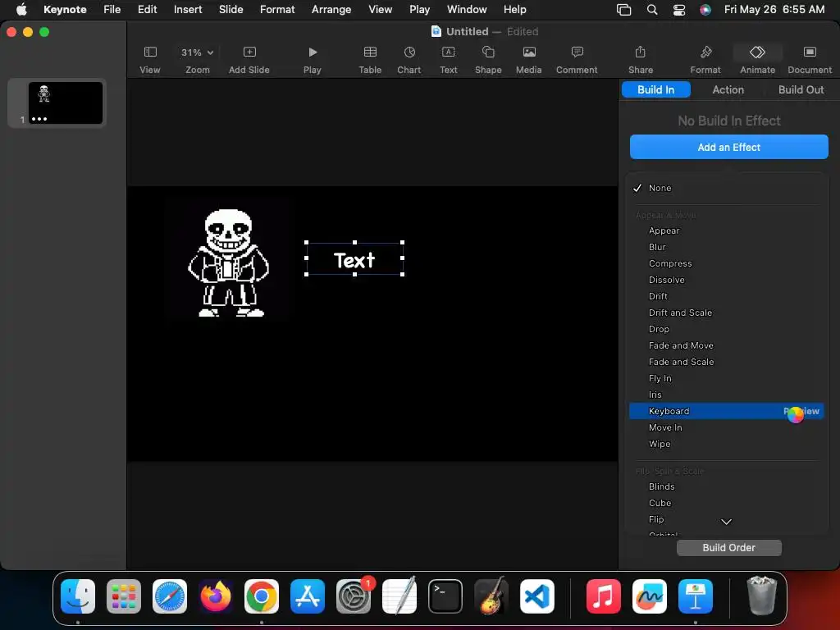Screen dimensions: 840x630
Task: Switch to the Build In tab
Action: pos(655,89)
